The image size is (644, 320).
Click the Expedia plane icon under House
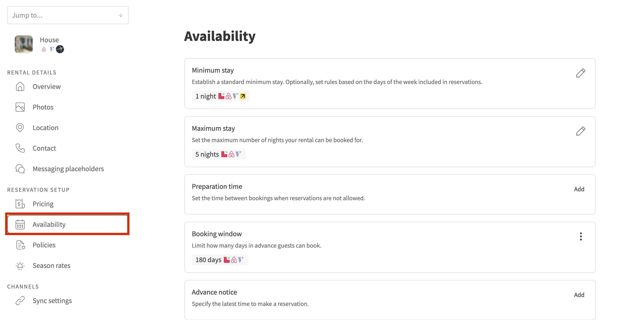click(60, 49)
